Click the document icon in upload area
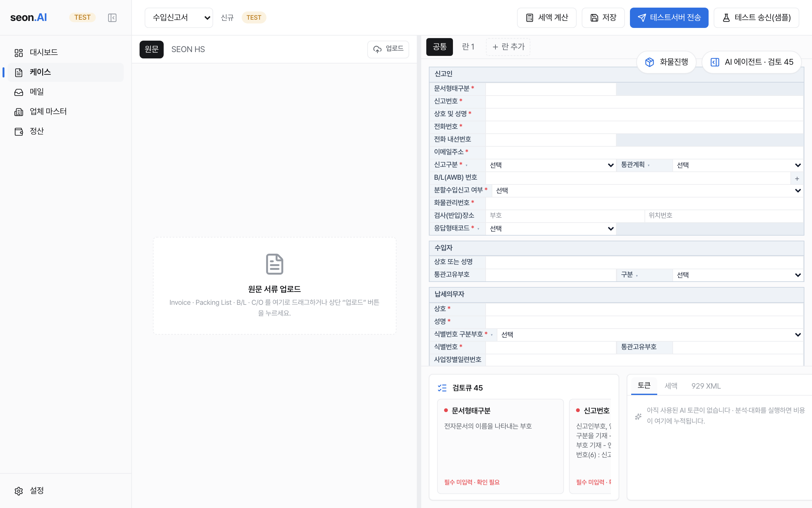This screenshot has width=812, height=508. click(274, 264)
